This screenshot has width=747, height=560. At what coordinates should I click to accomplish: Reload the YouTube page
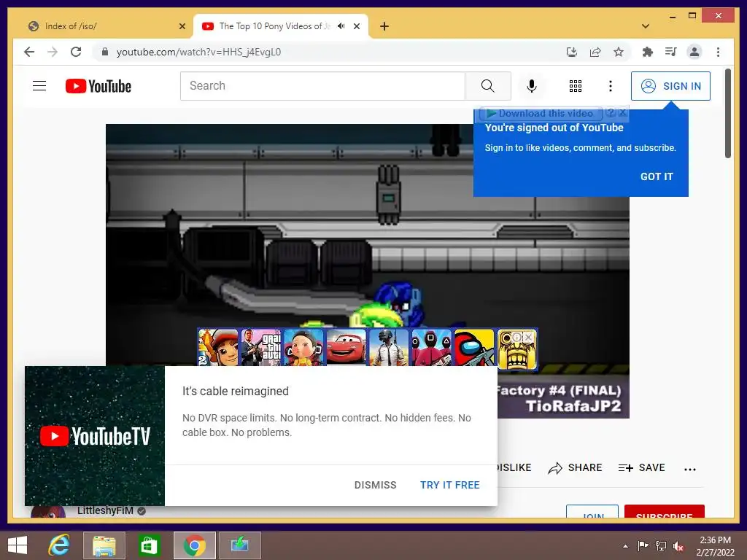tap(76, 52)
